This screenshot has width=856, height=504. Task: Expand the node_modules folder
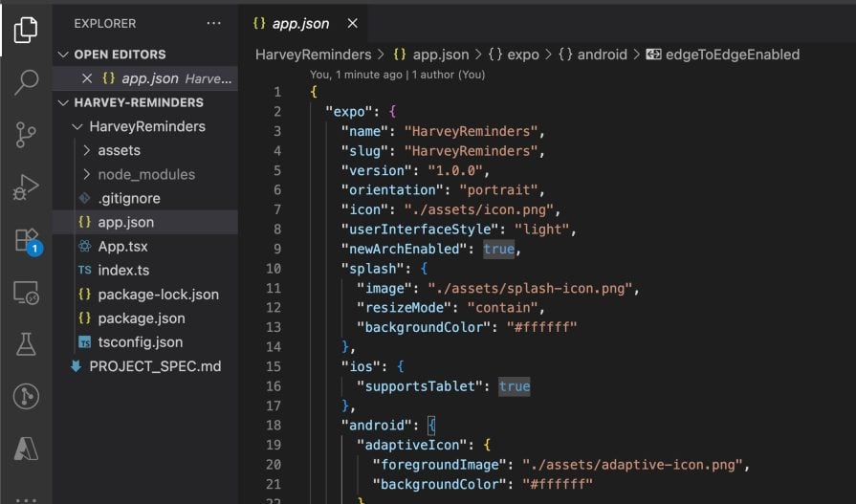145,174
